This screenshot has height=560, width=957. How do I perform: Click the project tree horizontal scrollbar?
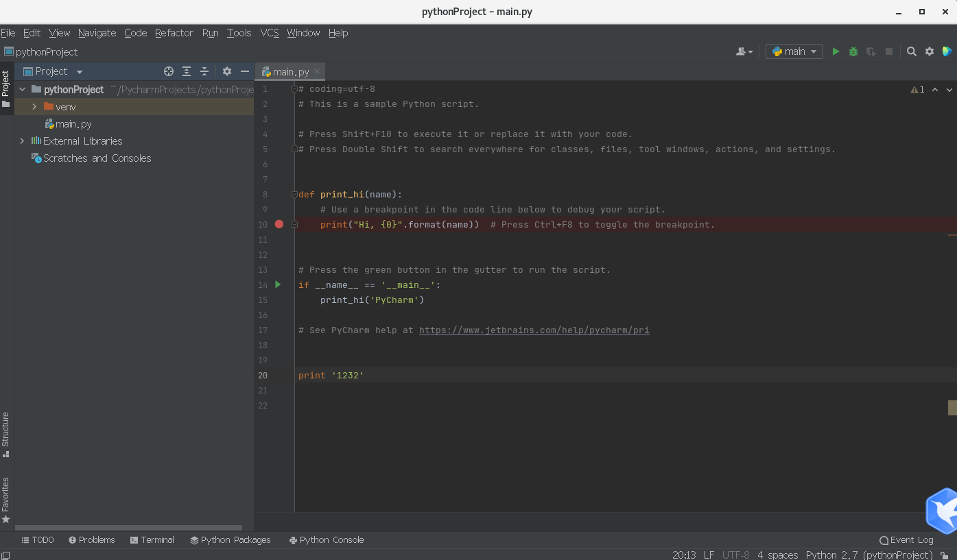(129, 528)
